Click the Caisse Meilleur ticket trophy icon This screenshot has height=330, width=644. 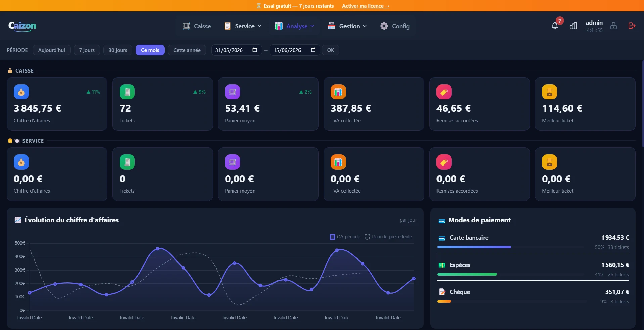point(549,92)
